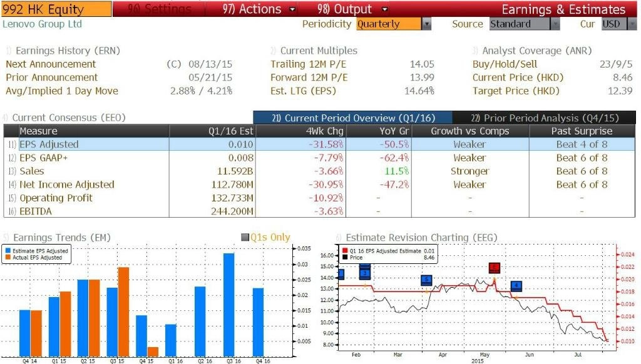Click EBITDA estimate 244.200M
641x364 pixels.
tap(232, 211)
